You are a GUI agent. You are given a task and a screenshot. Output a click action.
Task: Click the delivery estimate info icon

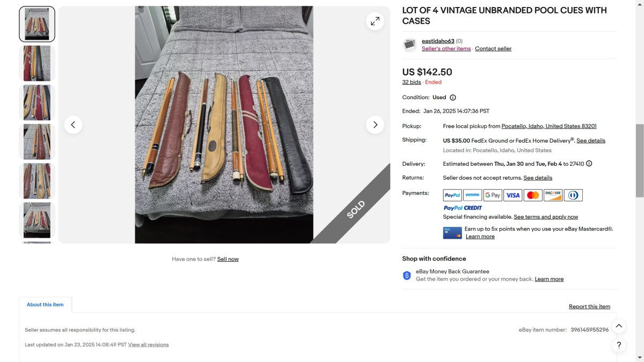(x=589, y=164)
